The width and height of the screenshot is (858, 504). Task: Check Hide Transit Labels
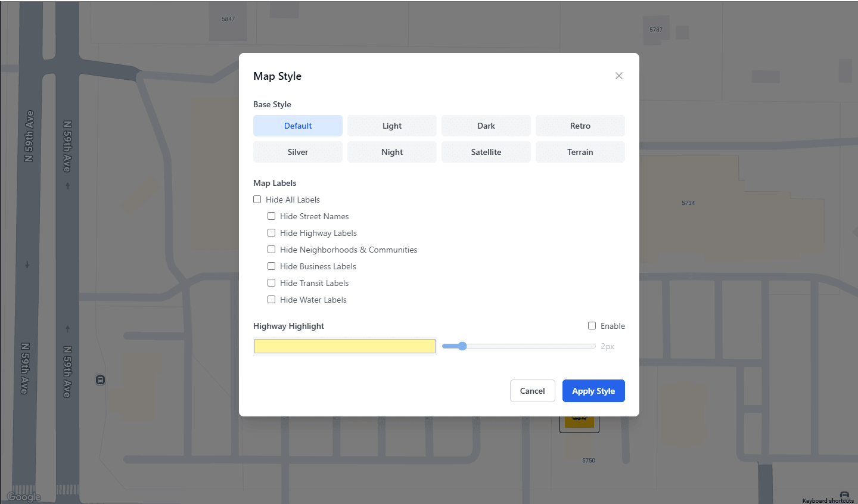pyautogui.click(x=272, y=283)
